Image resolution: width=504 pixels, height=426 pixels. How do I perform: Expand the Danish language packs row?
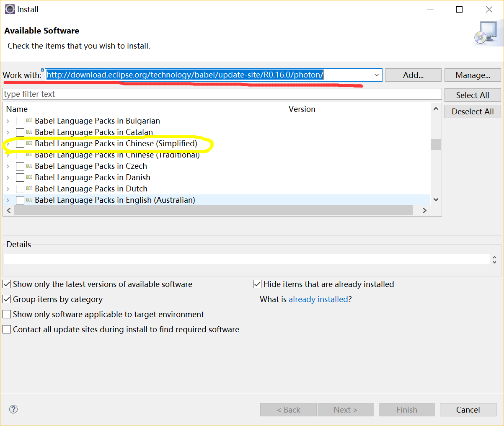(8, 178)
